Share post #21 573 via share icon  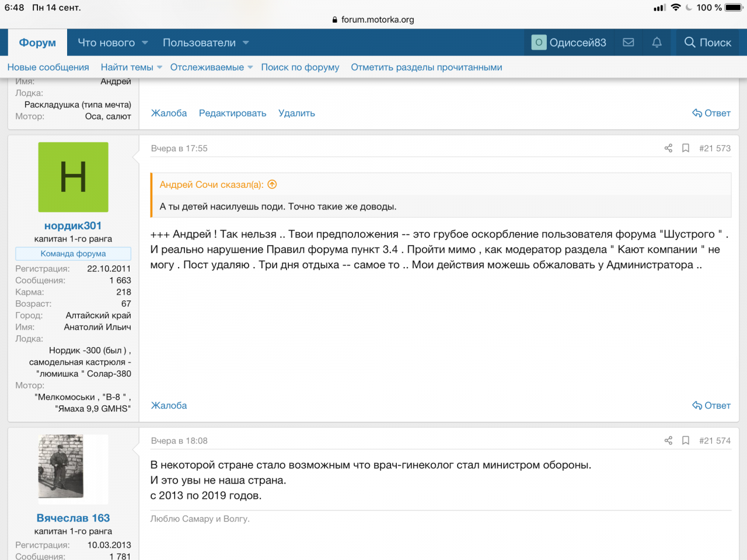coord(668,148)
